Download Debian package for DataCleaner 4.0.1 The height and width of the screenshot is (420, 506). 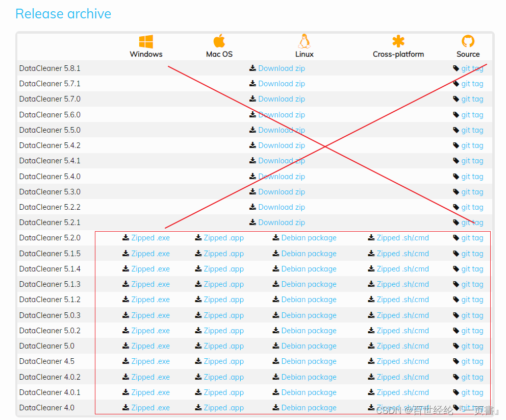tap(309, 392)
